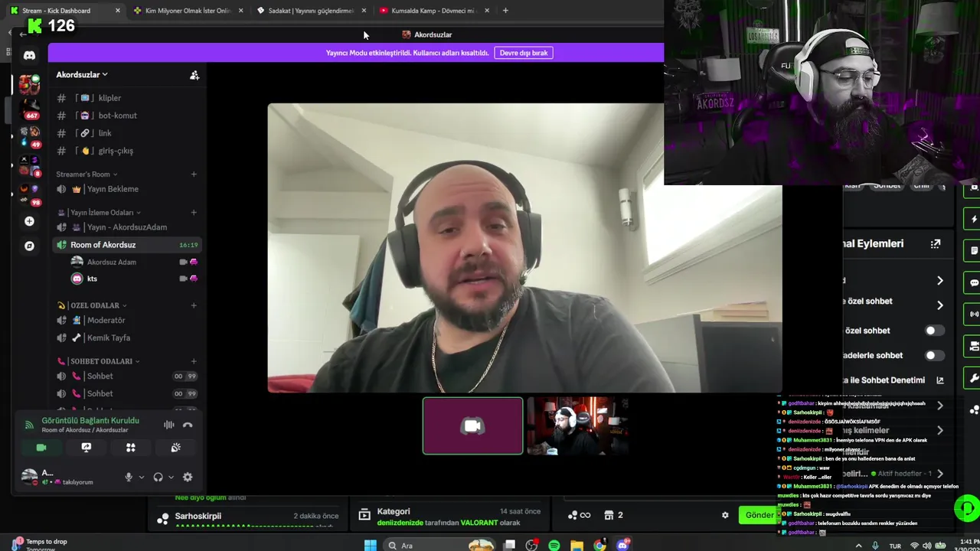This screenshot has width=980, height=551.
Task: Collapse the ÖZEL ODALAR category
Action: pyautogui.click(x=93, y=305)
